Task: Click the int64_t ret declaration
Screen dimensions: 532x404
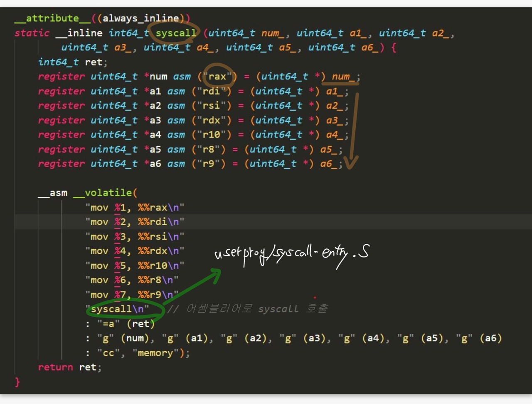Action: point(72,62)
